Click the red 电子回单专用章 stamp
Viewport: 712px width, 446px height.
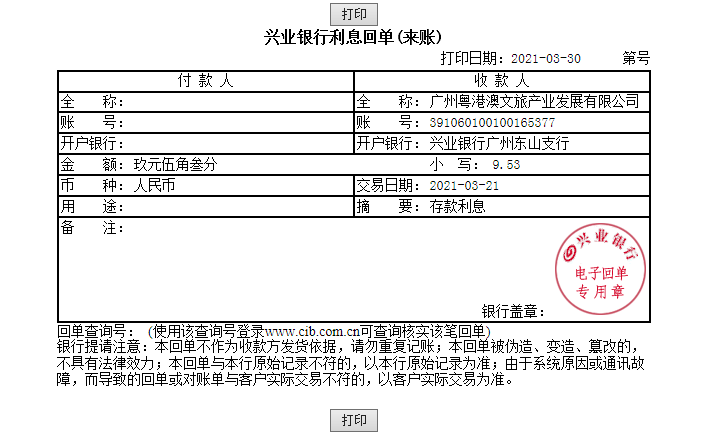(600, 269)
